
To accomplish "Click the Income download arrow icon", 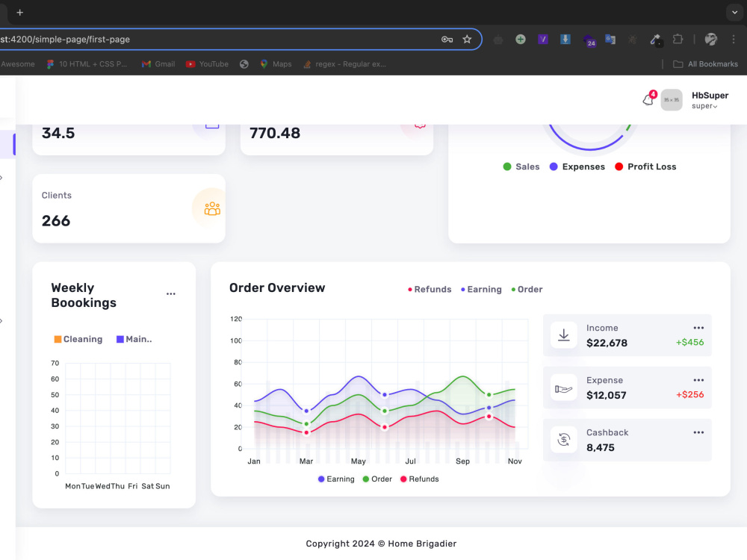I will tap(563, 335).
